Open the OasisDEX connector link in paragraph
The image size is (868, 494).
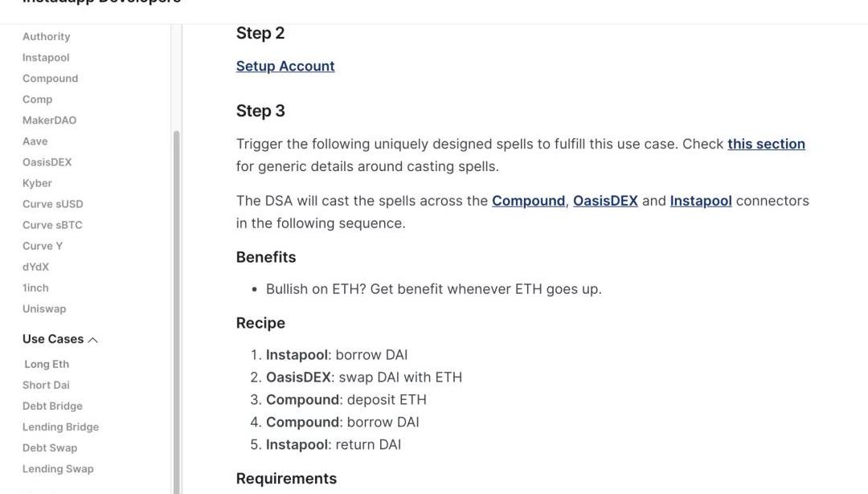605,201
